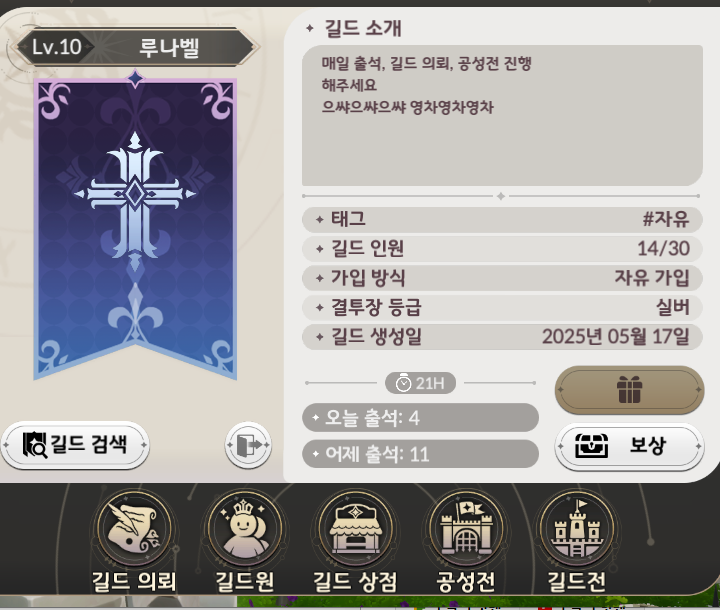
Task: Open the 길드 의뢰 scroll icon
Action: [134, 529]
